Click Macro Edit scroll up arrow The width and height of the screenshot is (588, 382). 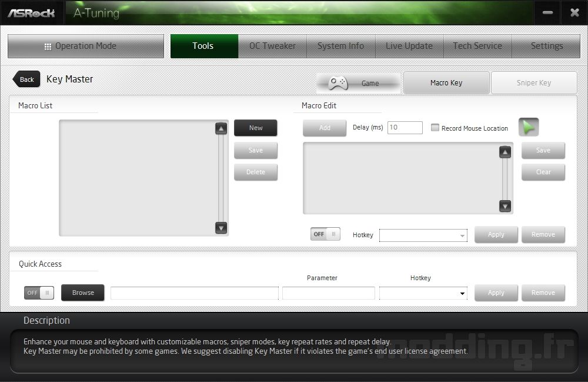point(505,152)
